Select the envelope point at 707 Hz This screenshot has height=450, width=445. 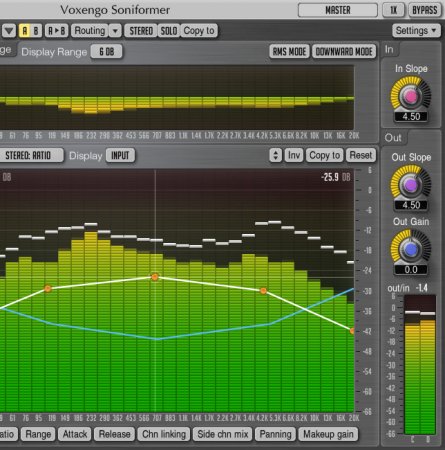point(155,277)
